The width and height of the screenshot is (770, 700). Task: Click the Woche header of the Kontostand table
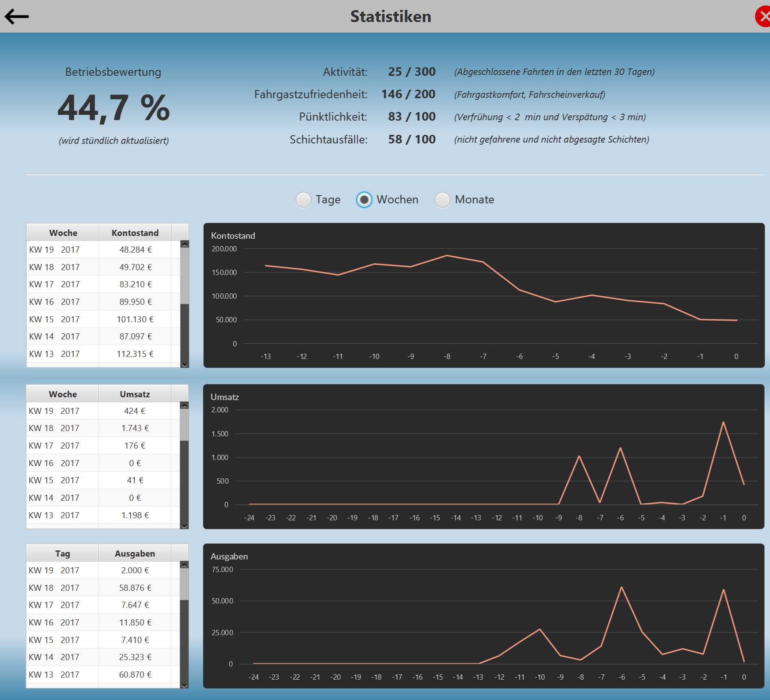tap(63, 232)
